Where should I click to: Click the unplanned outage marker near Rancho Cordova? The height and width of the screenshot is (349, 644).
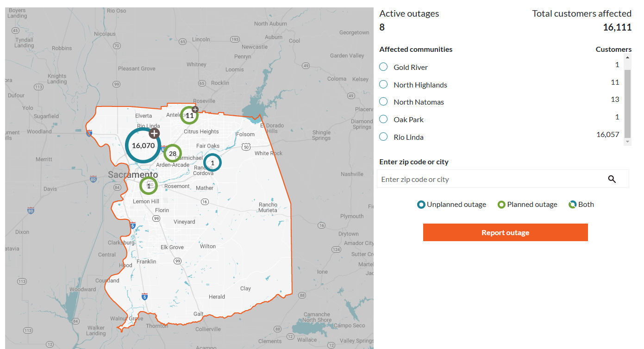pos(212,162)
